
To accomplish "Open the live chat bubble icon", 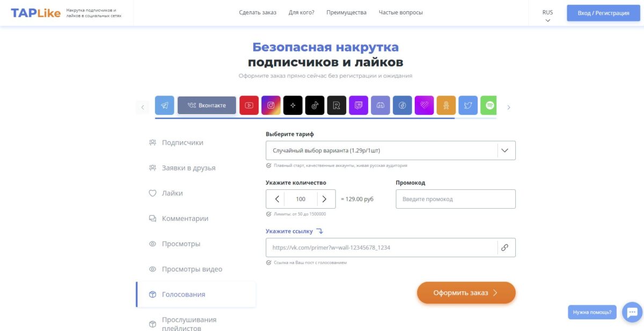I will (632, 312).
